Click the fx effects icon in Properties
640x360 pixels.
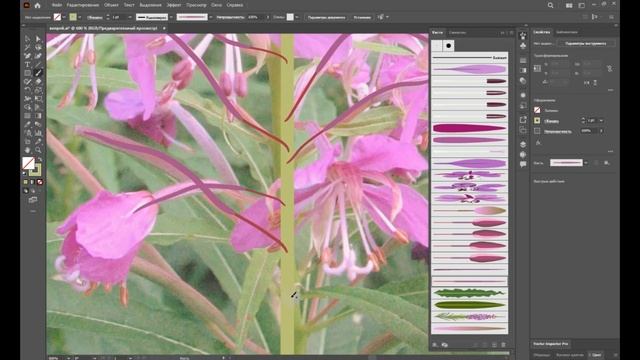click(x=538, y=143)
